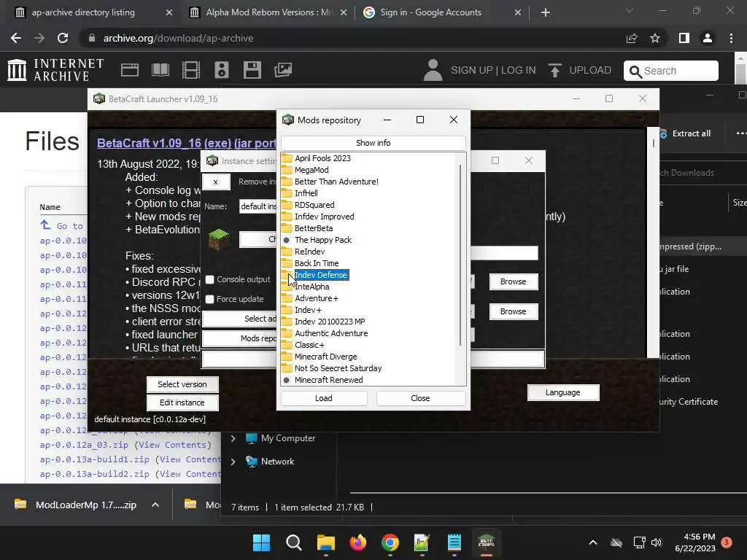Image resolution: width=747 pixels, height=560 pixels.
Task: Open the Audio speaker icon
Action: tap(222, 70)
